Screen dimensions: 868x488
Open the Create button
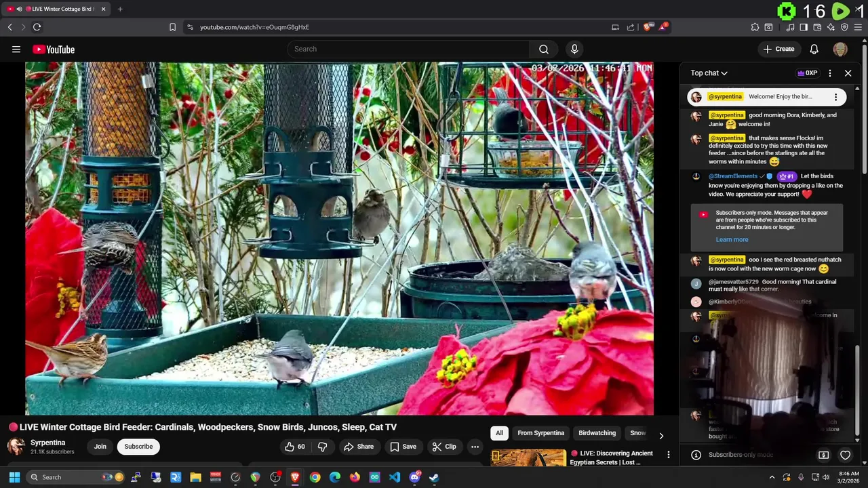tap(778, 49)
